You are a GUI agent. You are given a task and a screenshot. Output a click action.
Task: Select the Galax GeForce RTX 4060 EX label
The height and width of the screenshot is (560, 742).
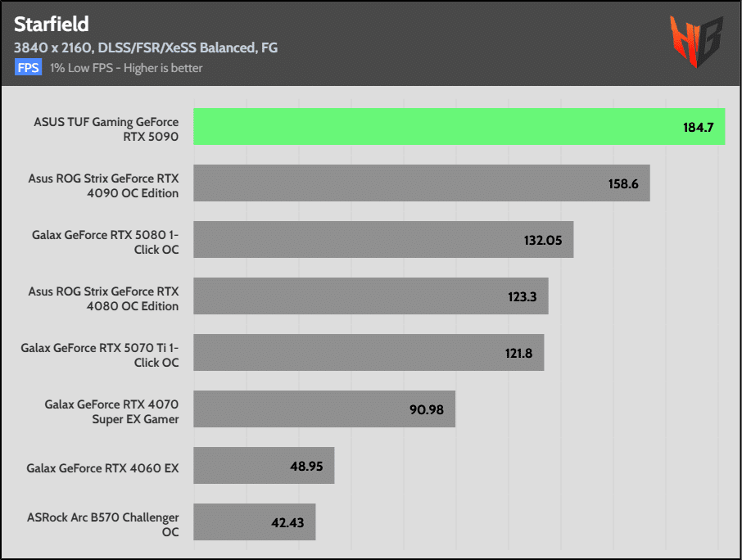click(102, 468)
